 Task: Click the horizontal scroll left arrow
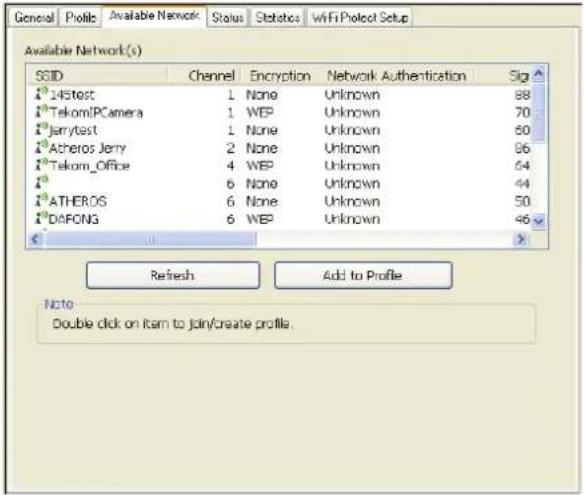point(36,239)
